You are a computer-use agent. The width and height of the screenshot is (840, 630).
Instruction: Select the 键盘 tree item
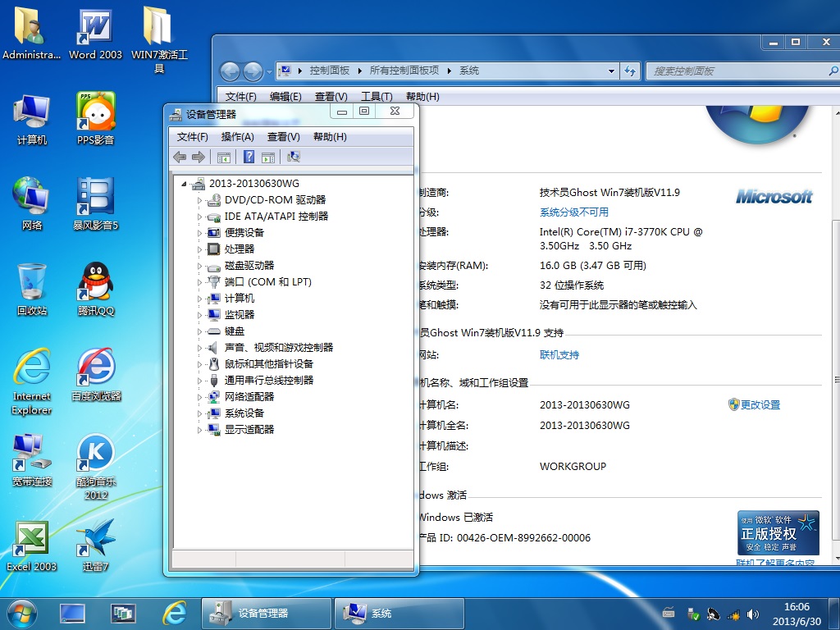pyautogui.click(x=234, y=331)
